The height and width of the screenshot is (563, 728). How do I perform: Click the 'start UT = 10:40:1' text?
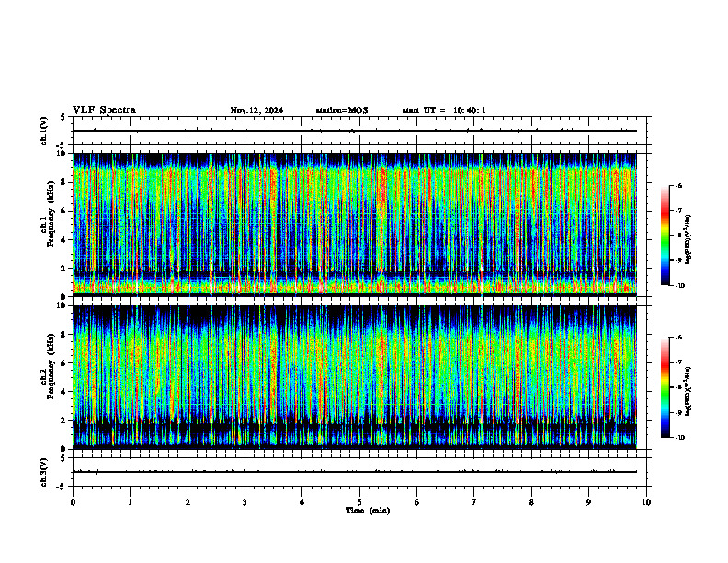click(444, 110)
